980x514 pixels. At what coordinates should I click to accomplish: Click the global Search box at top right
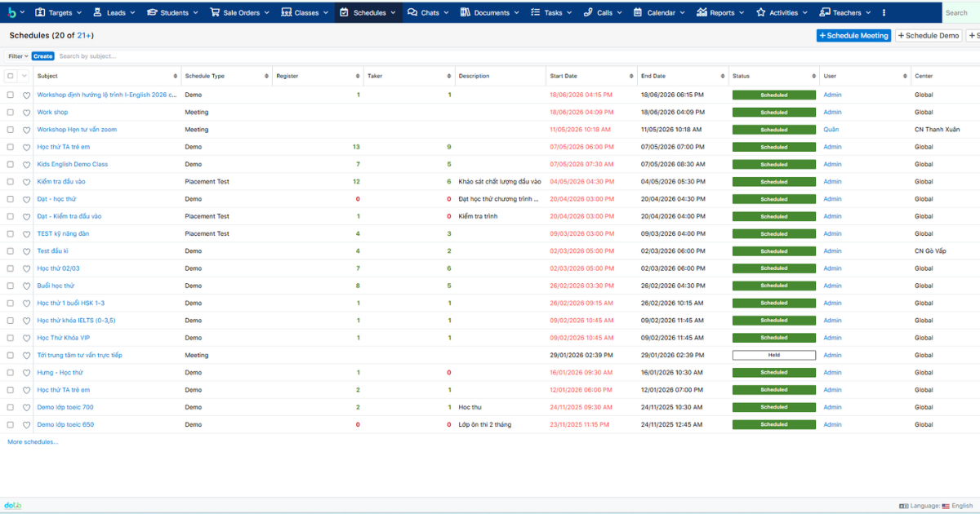point(960,12)
